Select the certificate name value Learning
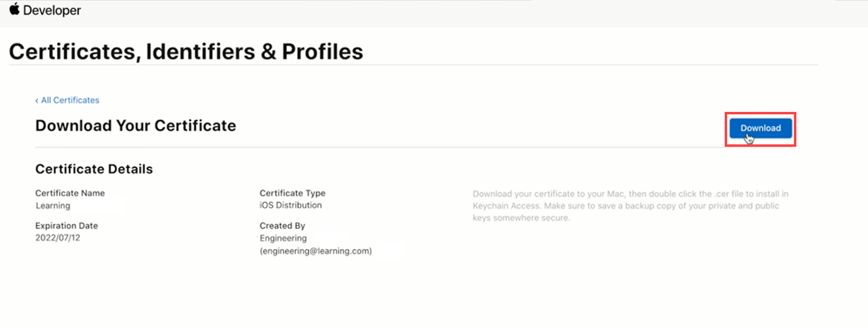 pos(53,206)
